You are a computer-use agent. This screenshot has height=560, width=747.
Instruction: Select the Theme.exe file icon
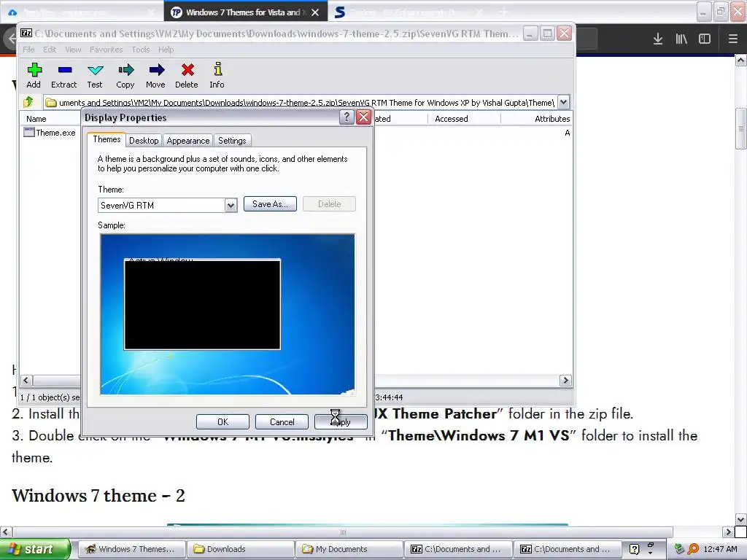click(x=28, y=133)
